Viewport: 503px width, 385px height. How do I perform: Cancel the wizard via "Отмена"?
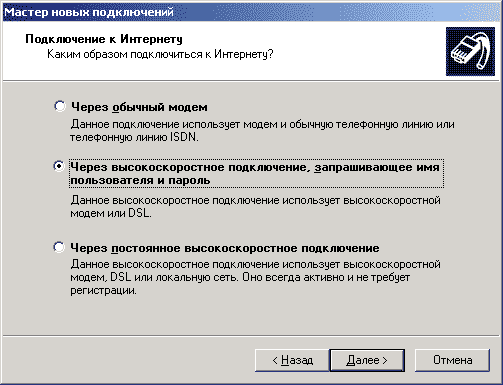[x=452, y=360]
